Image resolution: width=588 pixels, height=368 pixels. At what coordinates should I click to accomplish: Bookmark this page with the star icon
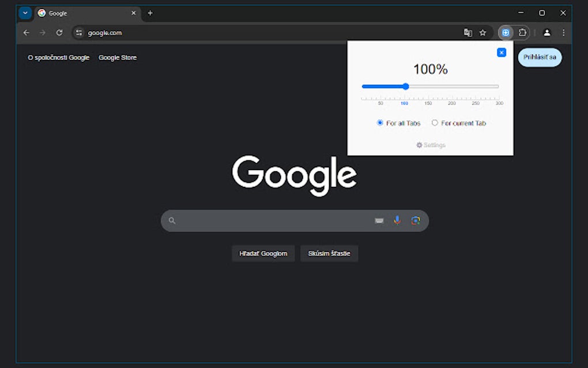click(x=483, y=32)
